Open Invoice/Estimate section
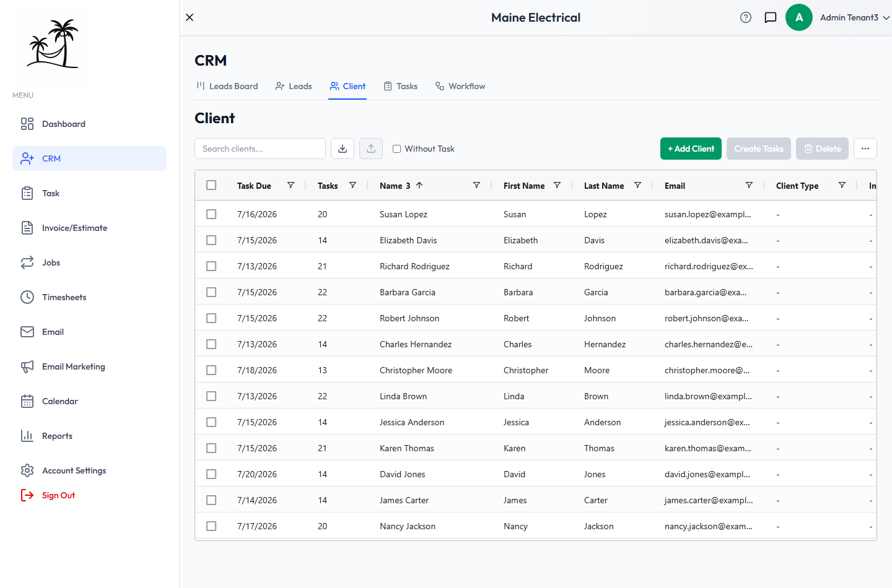The image size is (892, 588). [89, 228]
